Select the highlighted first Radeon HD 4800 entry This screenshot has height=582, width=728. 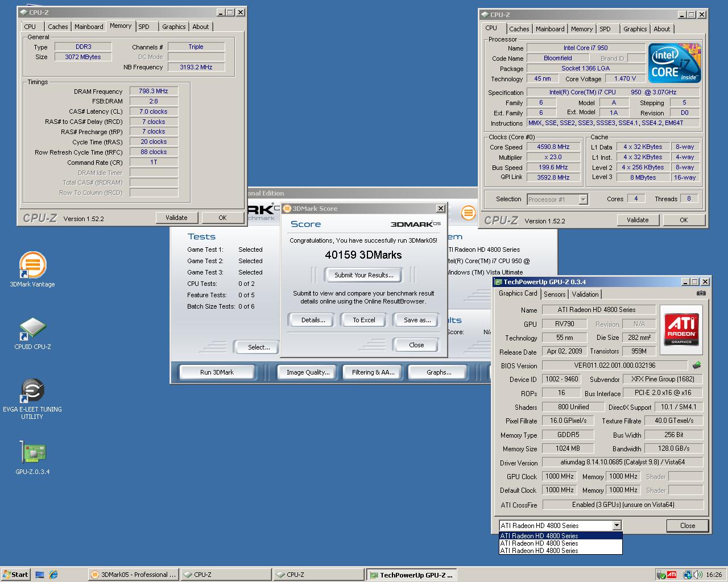pyautogui.click(x=561, y=536)
